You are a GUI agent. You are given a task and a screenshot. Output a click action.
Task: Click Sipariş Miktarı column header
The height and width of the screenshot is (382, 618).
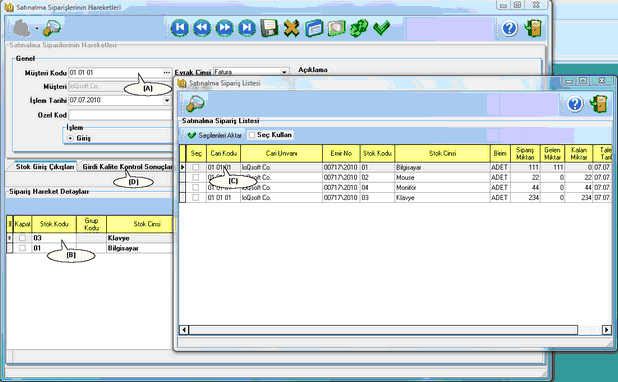click(x=525, y=153)
